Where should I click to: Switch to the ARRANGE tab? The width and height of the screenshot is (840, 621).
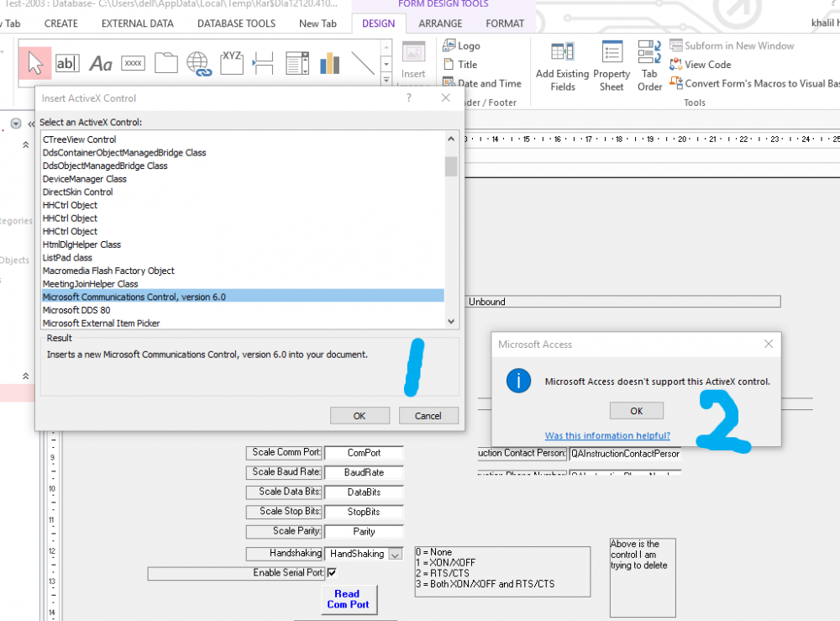[x=440, y=24]
